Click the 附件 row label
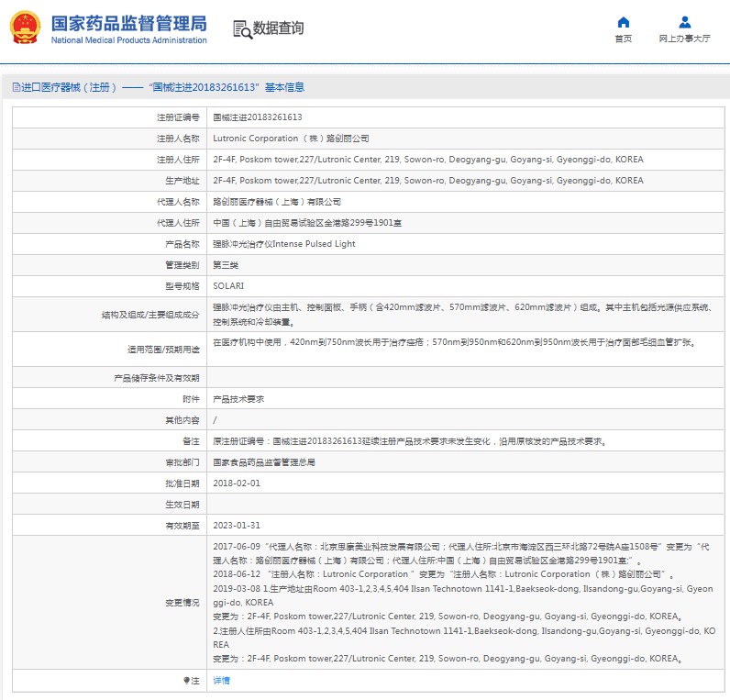The width and height of the screenshot is (730, 700). tap(191, 399)
